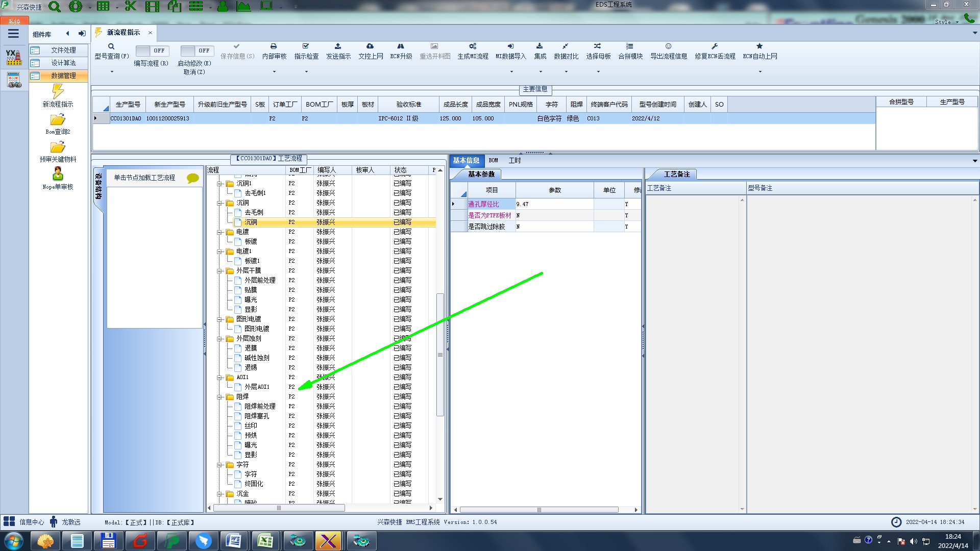Click 指示检查 toolbar icon

click(x=306, y=46)
